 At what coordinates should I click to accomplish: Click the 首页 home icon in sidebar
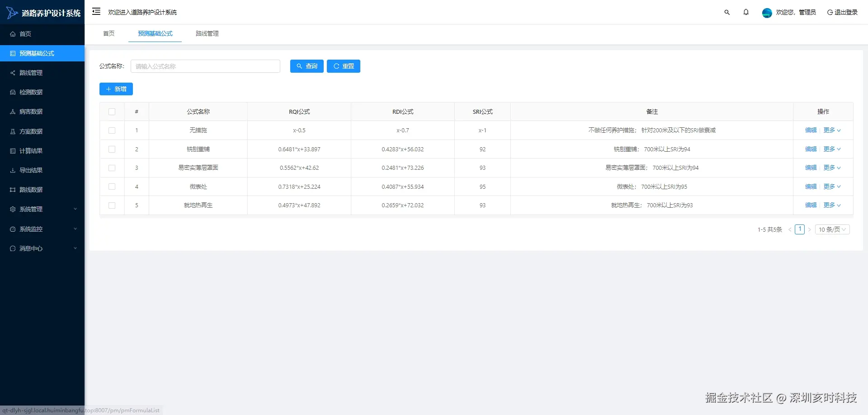tap(13, 34)
